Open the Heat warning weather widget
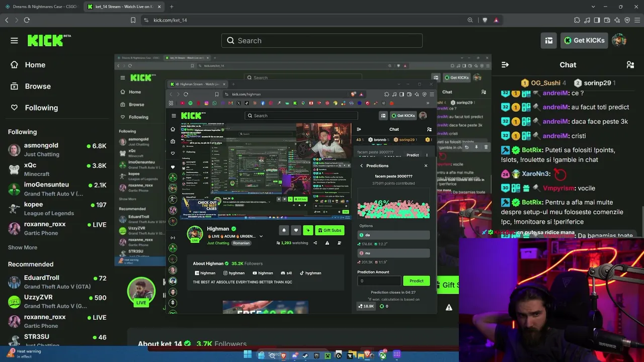The image size is (644, 362). point(24,353)
